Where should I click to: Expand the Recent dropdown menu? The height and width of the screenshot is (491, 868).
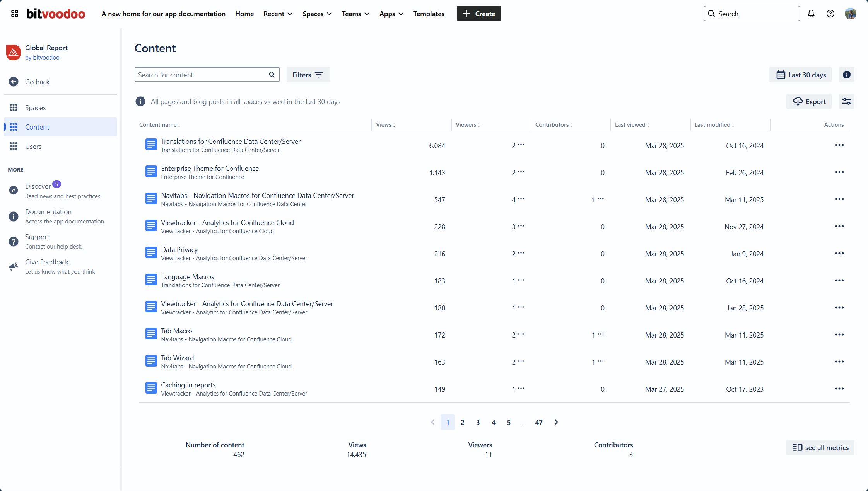tap(278, 14)
